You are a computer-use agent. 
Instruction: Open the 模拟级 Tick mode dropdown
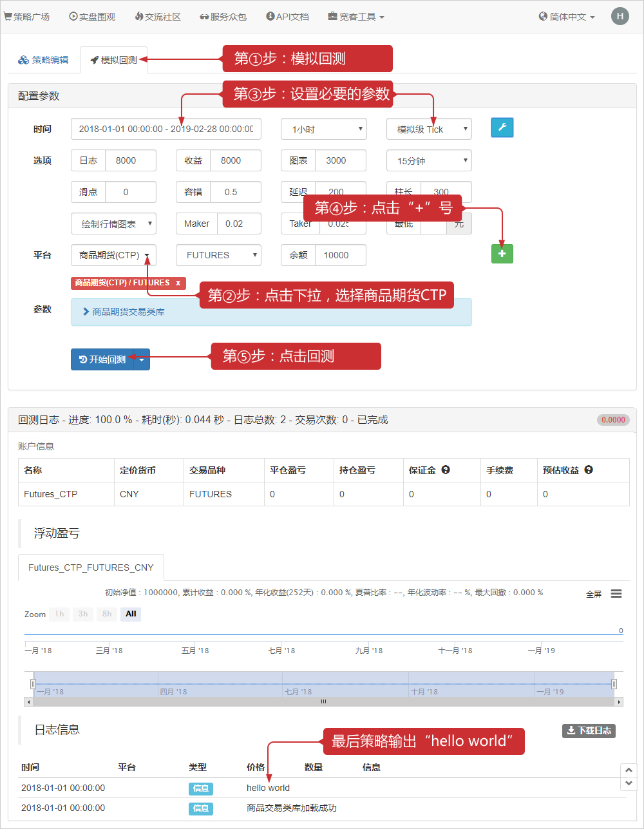coord(429,129)
